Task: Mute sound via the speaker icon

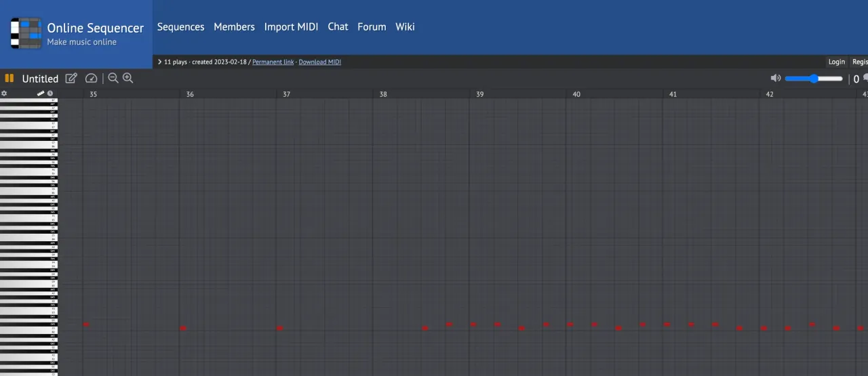Action: (x=776, y=79)
